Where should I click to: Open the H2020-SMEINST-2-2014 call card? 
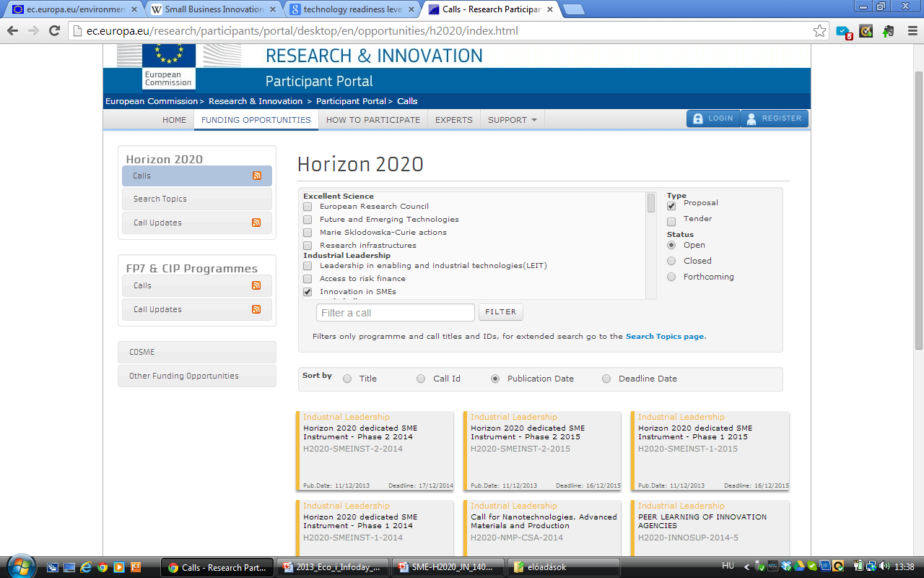(x=375, y=451)
